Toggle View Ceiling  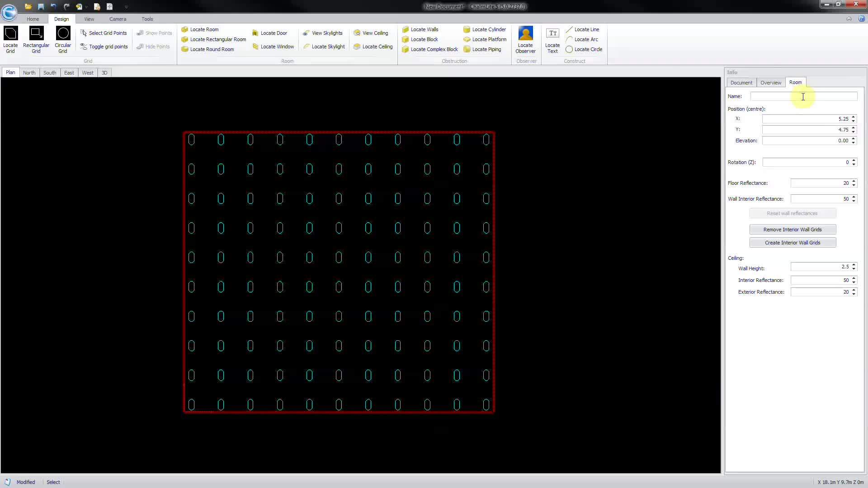tap(371, 33)
